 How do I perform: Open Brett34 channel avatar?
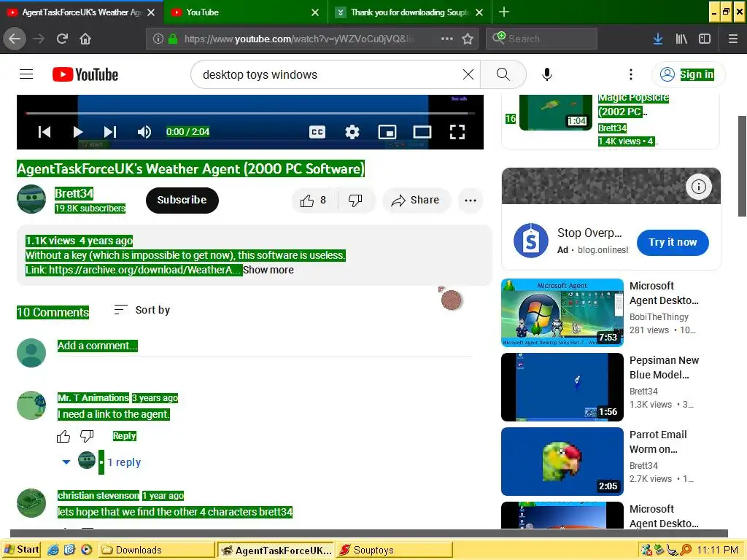pos(31,199)
